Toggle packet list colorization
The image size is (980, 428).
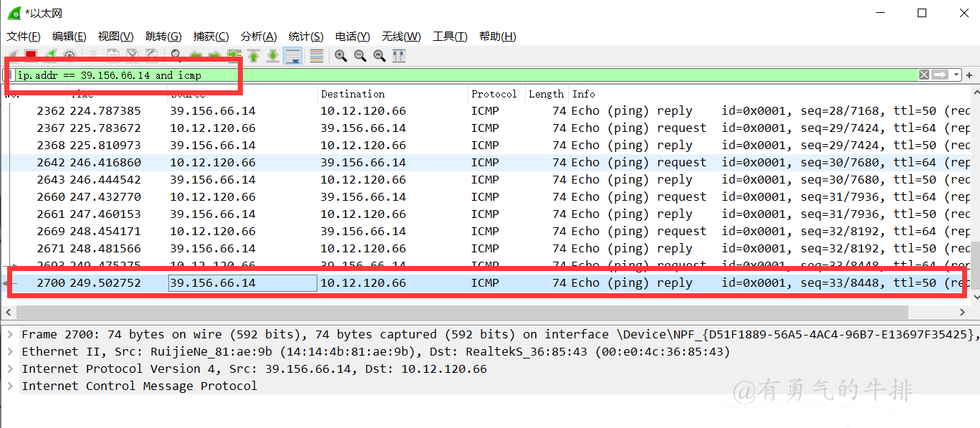pos(316,56)
